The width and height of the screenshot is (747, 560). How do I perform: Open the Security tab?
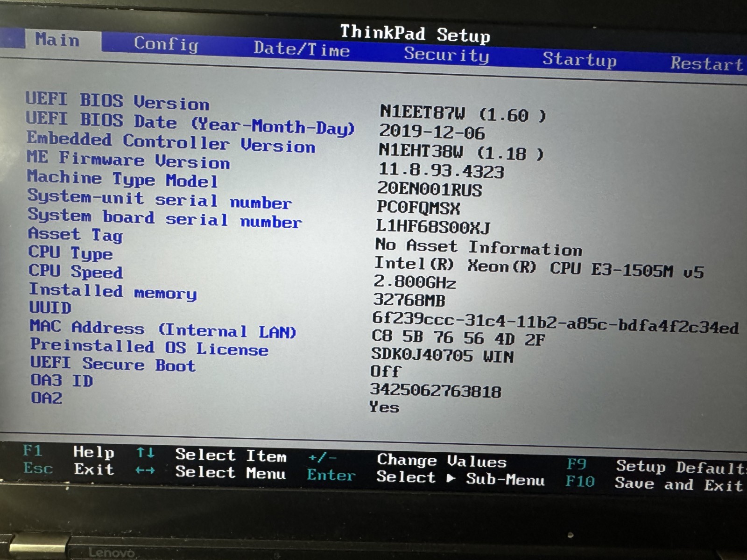pos(446,55)
